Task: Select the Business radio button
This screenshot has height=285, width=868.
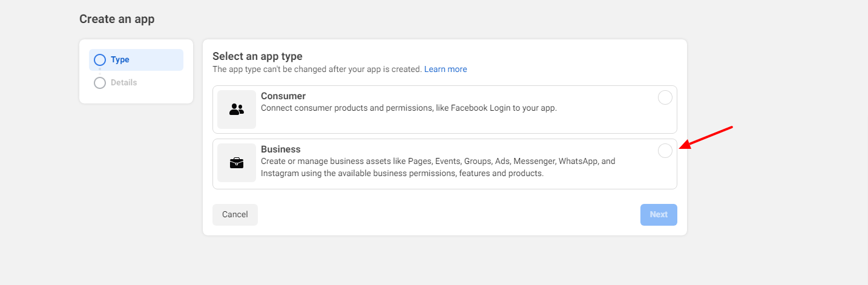Action: click(x=665, y=151)
